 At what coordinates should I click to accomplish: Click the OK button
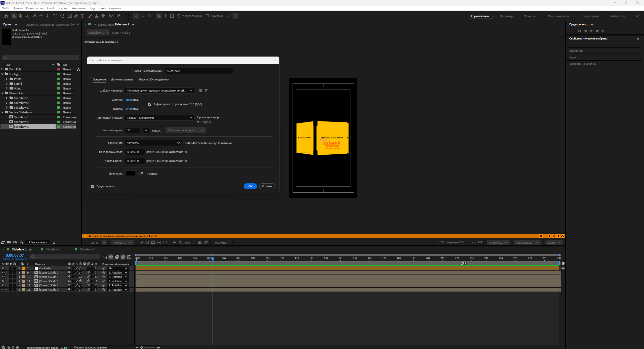(250, 186)
